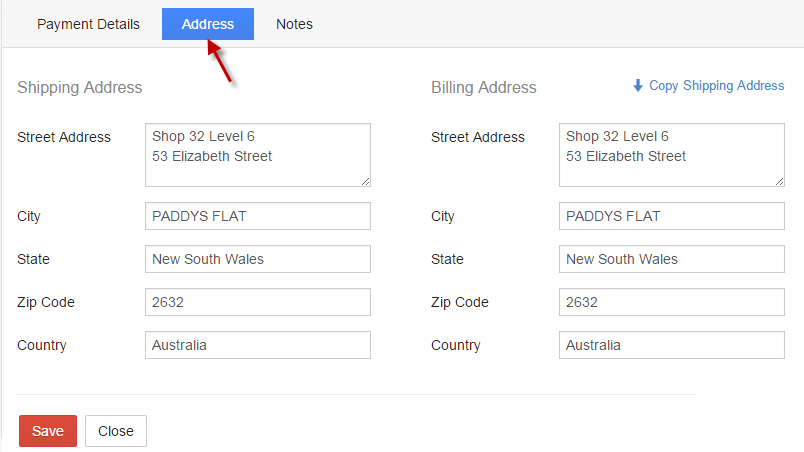Open the Payment Details tab
804x452 pixels.
[88, 24]
